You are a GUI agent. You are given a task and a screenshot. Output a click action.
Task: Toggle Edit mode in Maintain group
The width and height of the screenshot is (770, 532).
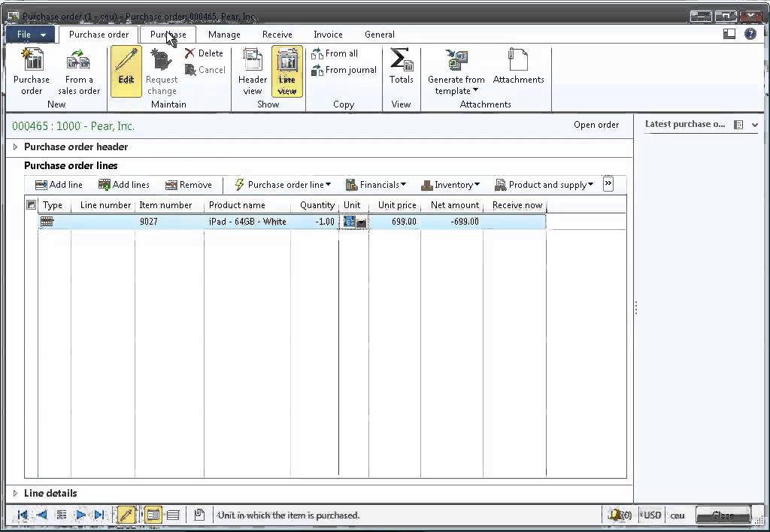tap(126, 71)
